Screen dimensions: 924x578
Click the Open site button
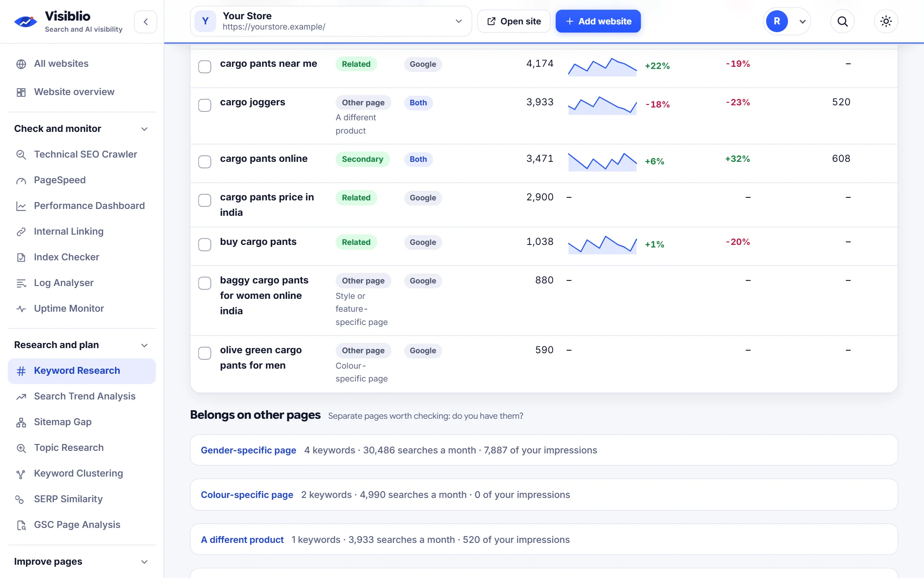click(514, 21)
